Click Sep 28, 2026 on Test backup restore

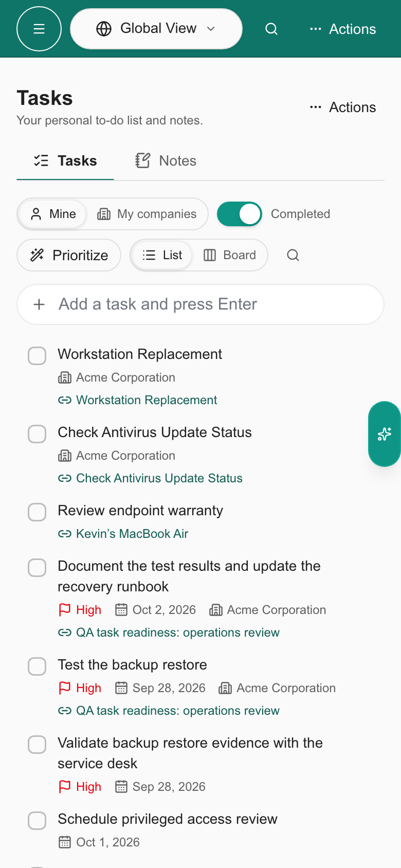pos(160,688)
